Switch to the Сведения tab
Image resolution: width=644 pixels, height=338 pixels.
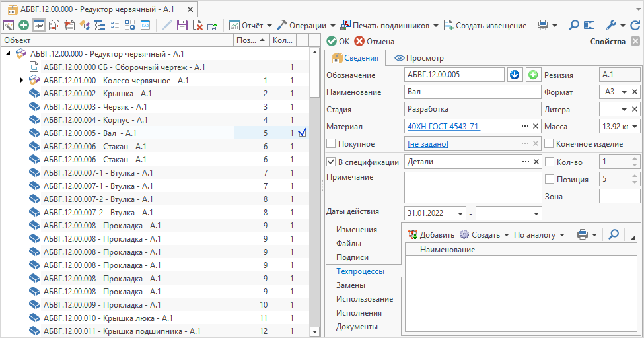(x=355, y=58)
